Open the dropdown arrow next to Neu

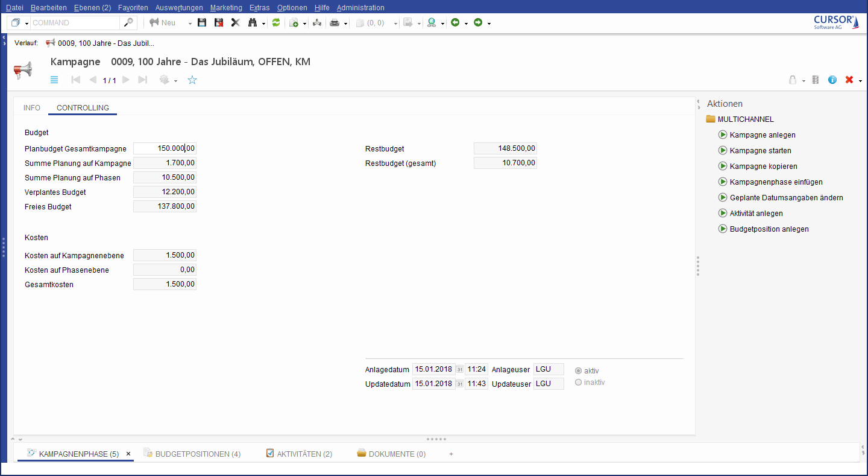[x=189, y=24]
